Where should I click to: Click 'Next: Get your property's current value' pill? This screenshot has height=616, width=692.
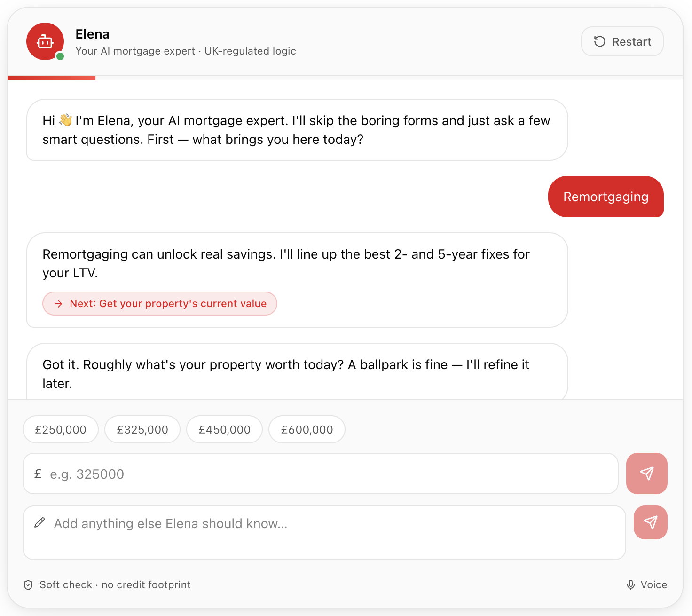point(160,304)
